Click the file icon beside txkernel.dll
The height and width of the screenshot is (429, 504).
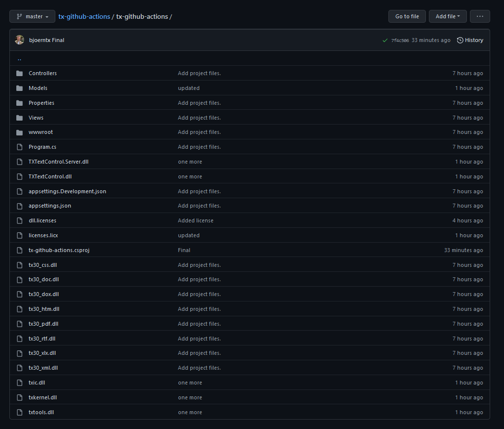point(20,397)
